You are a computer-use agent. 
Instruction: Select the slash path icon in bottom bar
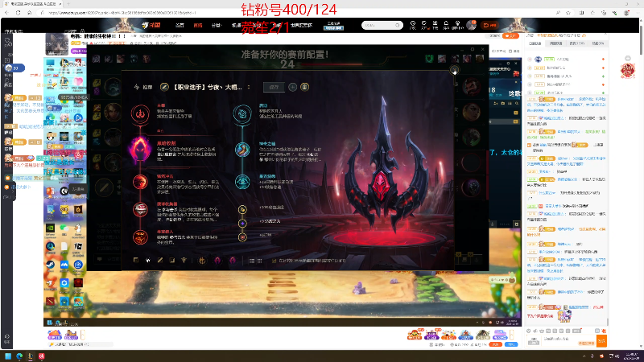coord(159,260)
